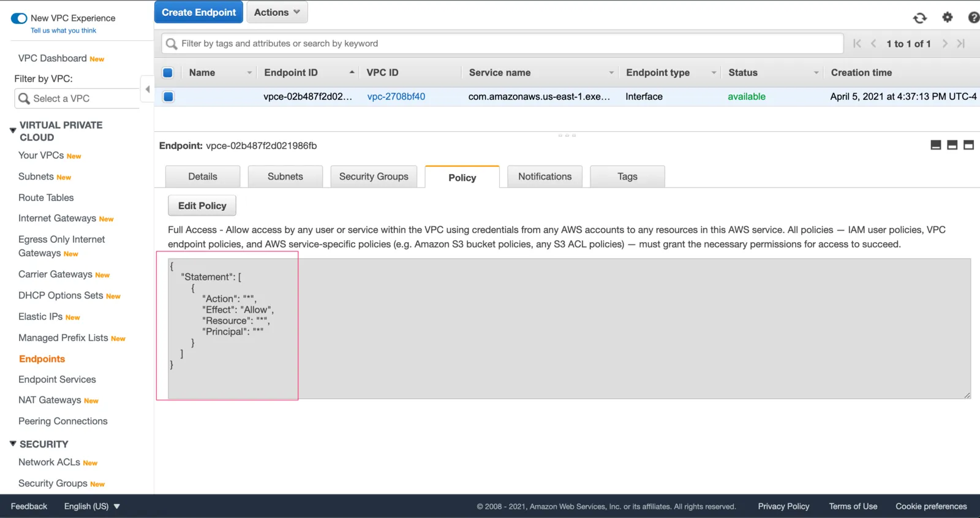Viewport: 980px width, 518px height.
Task: Open the Name column filter arrow
Action: [x=249, y=72]
